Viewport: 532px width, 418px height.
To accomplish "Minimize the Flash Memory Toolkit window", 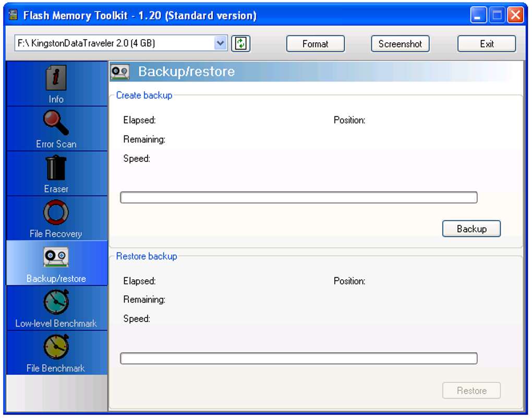I will point(478,15).
